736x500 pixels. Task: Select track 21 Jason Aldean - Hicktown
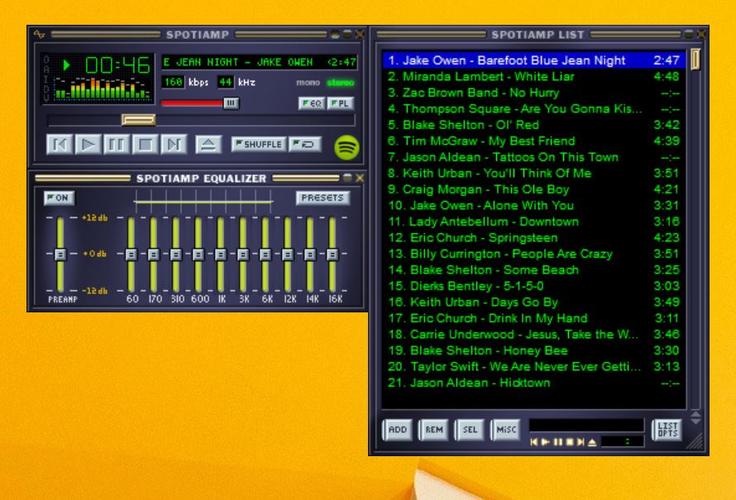pyautogui.click(x=534, y=383)
